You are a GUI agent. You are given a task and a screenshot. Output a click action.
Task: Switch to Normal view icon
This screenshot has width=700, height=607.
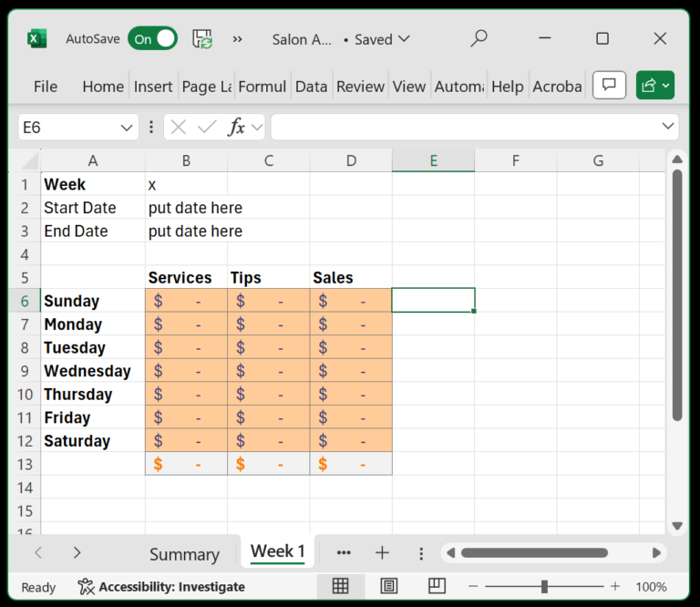coord(340,586)
